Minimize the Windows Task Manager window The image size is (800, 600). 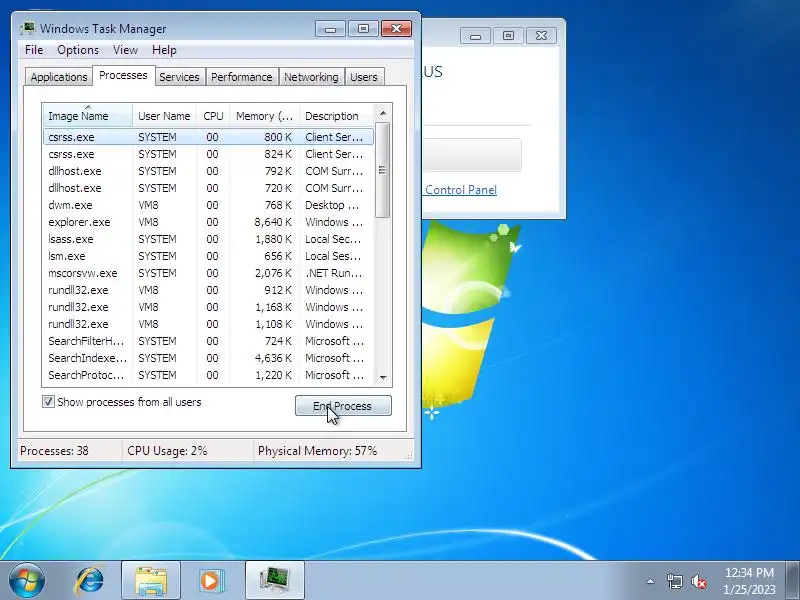pos(330,29)
